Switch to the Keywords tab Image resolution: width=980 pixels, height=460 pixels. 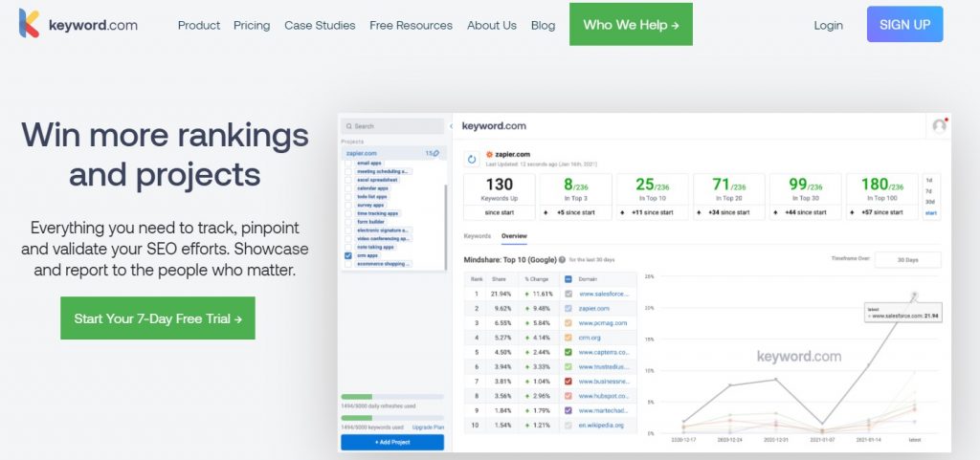click(x=477, y=235)
